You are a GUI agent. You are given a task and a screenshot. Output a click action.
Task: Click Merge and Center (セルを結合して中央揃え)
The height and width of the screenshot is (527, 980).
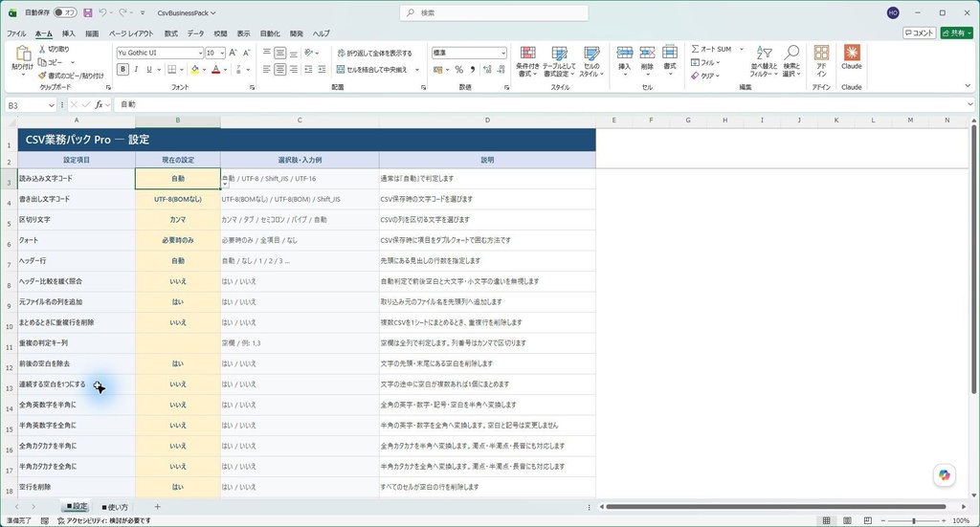[x=372, y=69]
